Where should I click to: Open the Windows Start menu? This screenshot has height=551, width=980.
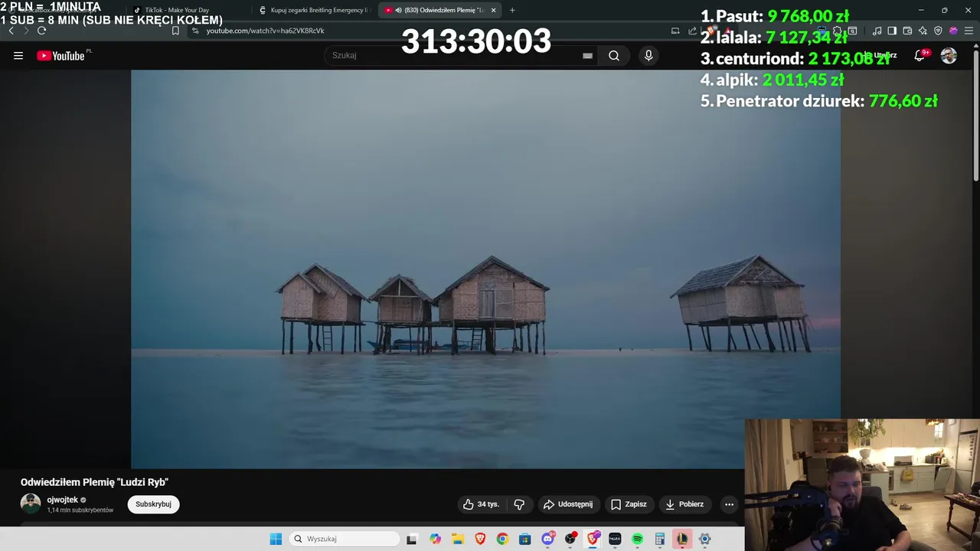[x=276, y=539]
